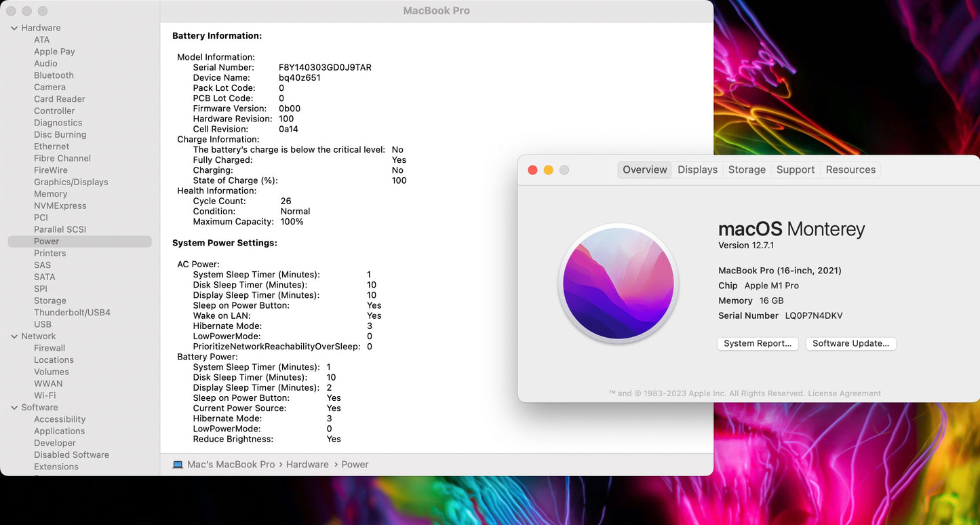Select Audio in the sidebar
The image size is (980, 525).
coord(45,63)
